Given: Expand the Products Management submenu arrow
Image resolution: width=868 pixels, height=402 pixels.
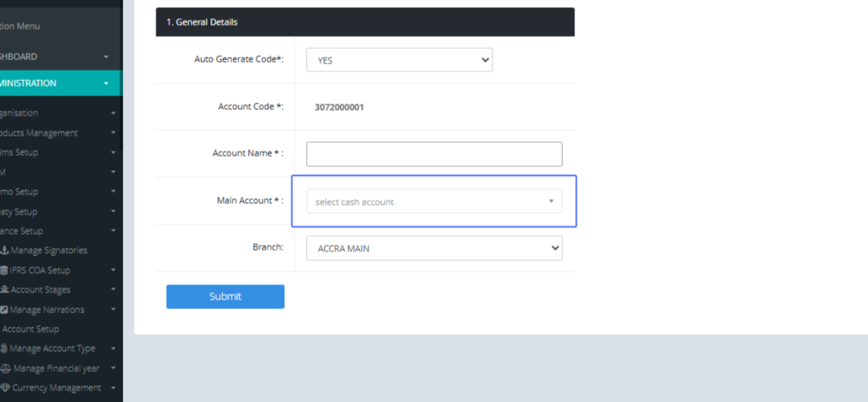Looking at the screenshot, I should tap(113, 133).
